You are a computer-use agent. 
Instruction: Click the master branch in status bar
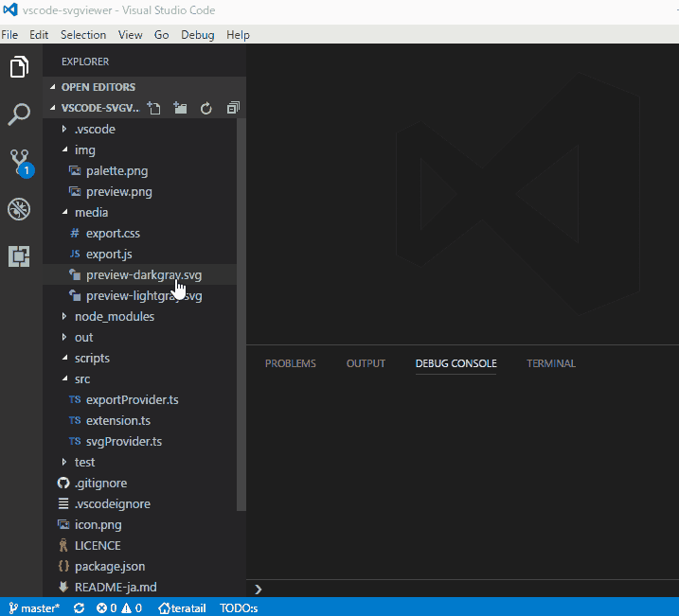pyautogui.click(x=34, y=607)
